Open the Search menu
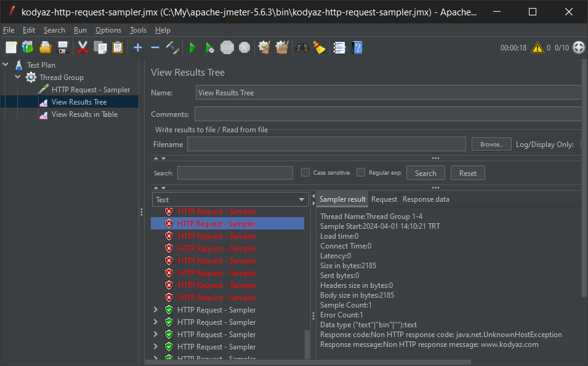The width and height of the screenshot is (588, 366). (x=54, y=30)
